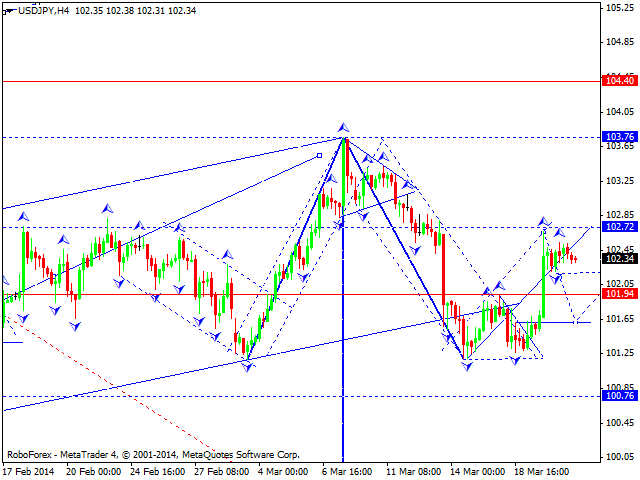The image size is (640, 480).
Task: Click the 102.72 price level label
Action: click(x=617, y=228)
